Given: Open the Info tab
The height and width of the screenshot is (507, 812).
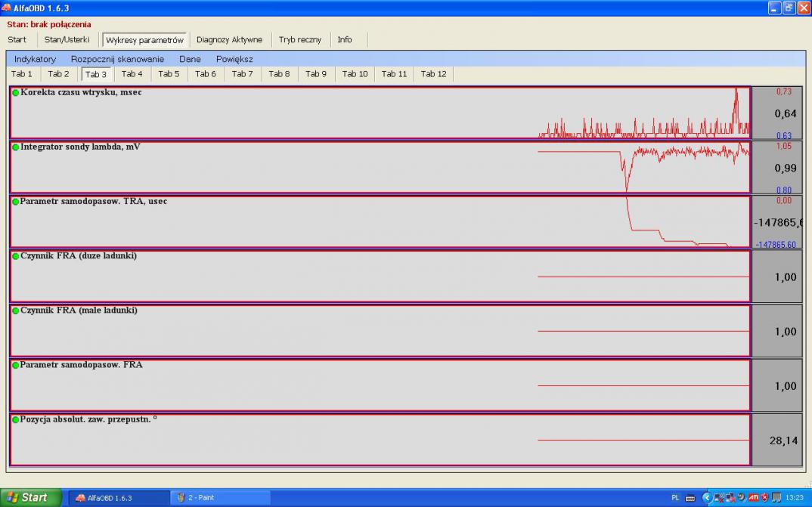Looking at the screenshot, I should tap(345, 40).
